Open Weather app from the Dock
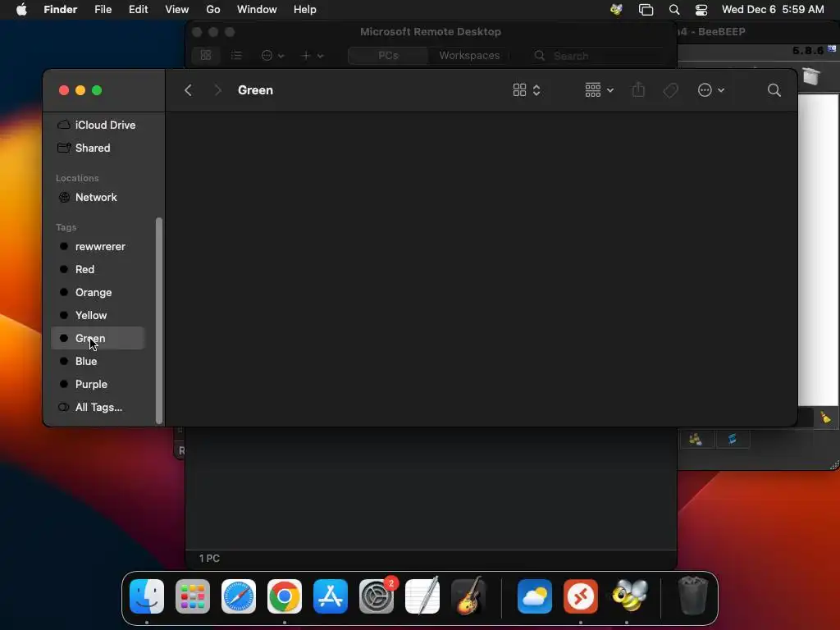 [535, 596]
